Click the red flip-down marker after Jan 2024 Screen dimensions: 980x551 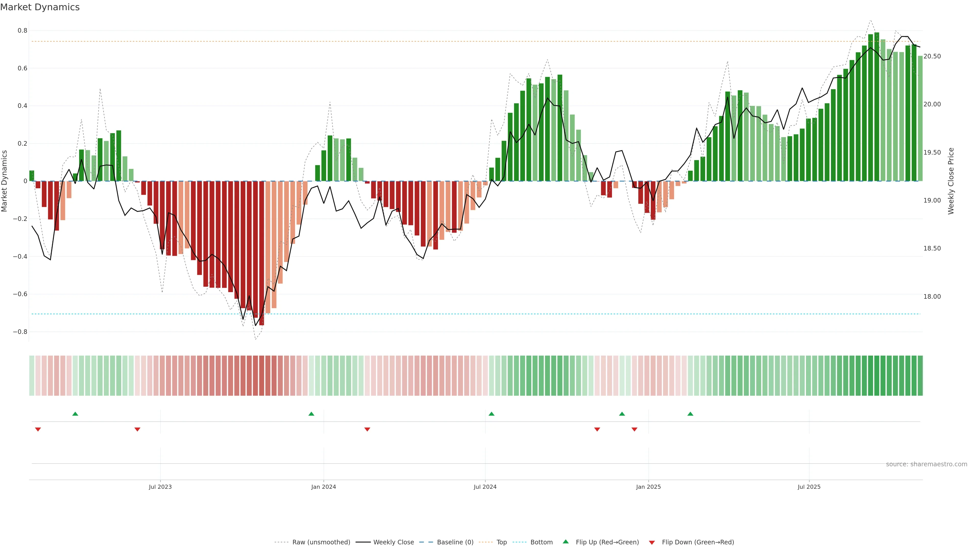(x=367, y=429)
